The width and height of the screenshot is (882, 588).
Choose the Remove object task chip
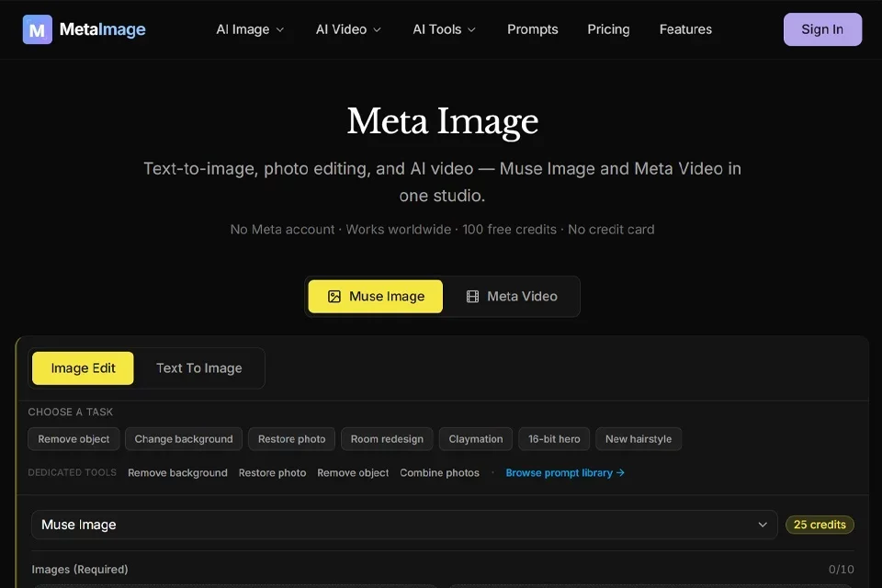73,439
